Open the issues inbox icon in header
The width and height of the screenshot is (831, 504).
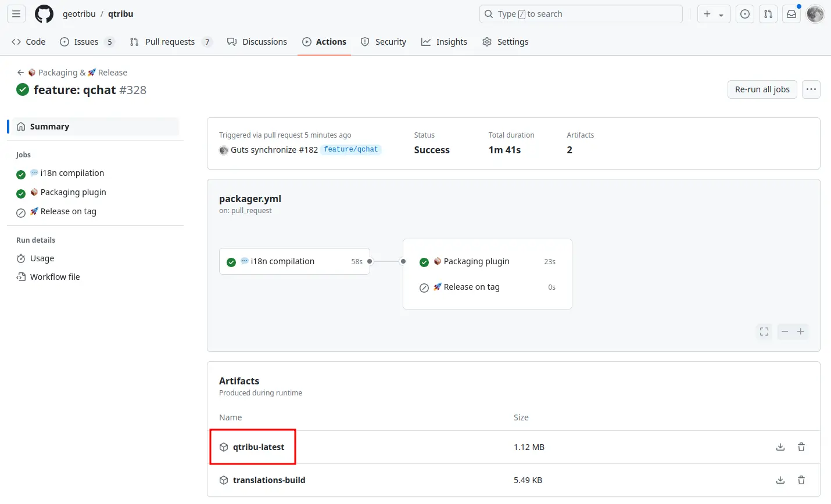(745, 14)
